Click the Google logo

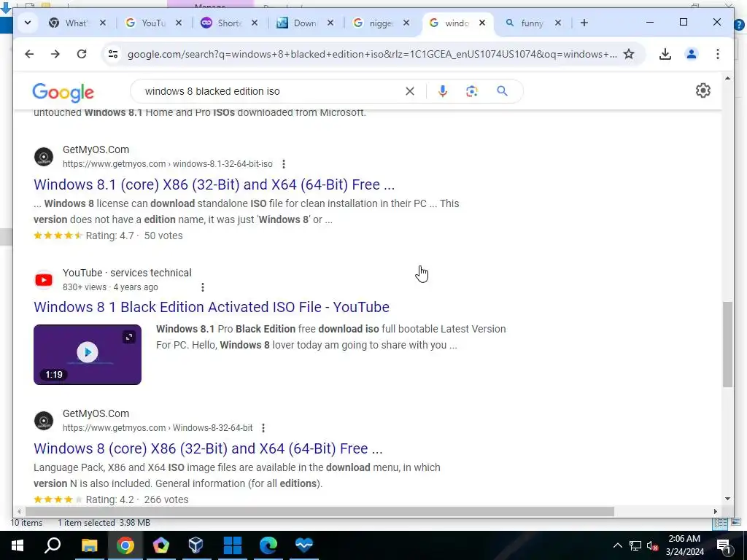coord(63,92)
